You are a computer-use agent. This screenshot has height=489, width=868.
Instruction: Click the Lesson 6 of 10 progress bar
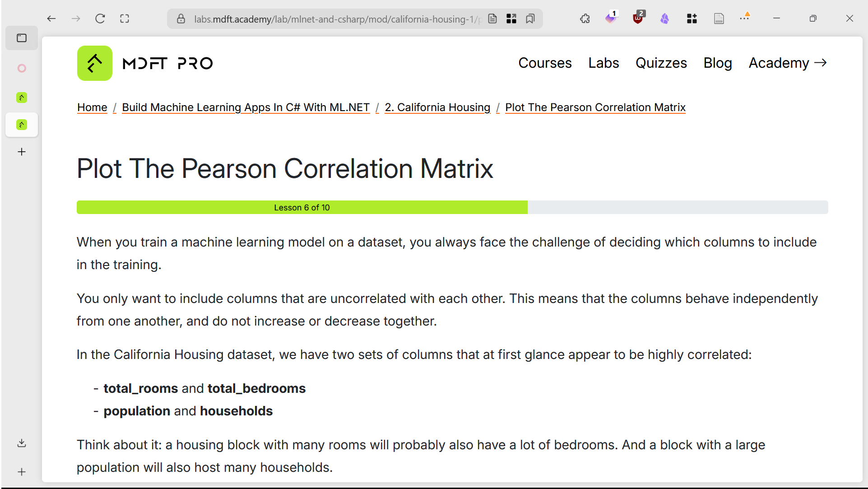point(302,207)
